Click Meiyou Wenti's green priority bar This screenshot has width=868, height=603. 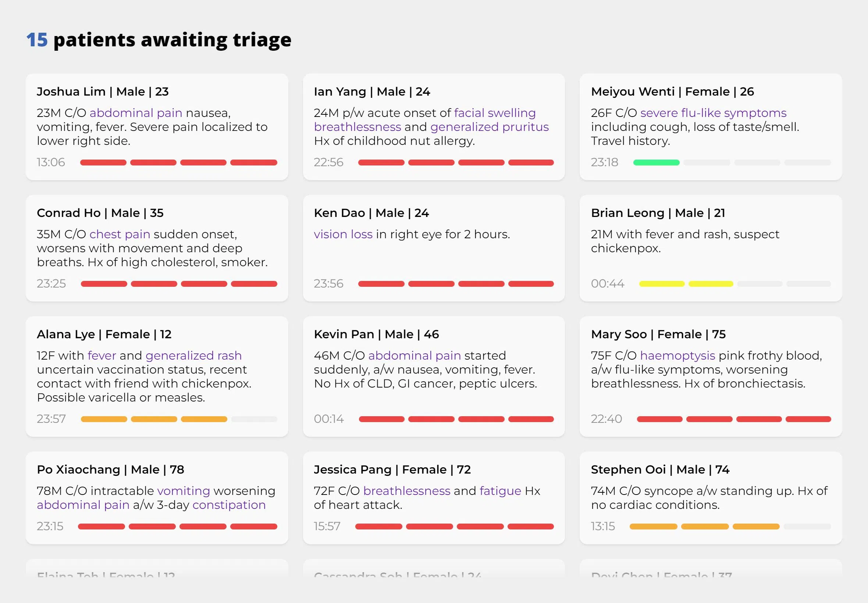click(x=656, y=163)
